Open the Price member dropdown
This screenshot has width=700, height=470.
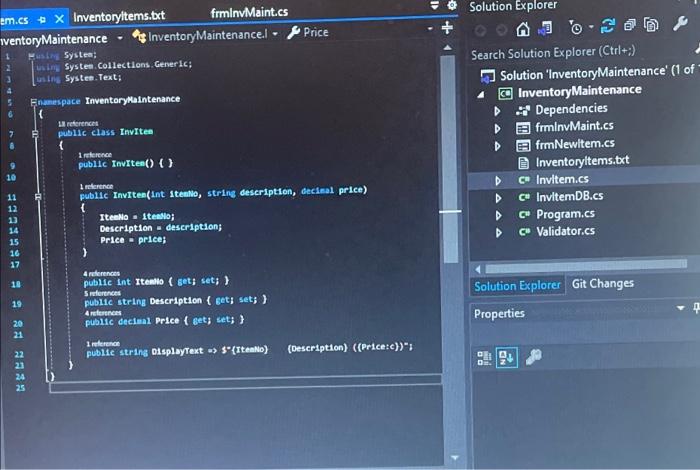point(429,29)
